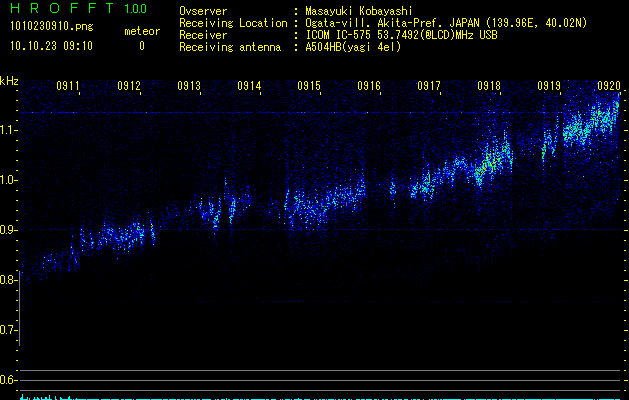
Task: Click the 0918 time marker
Action: point(489,86)
